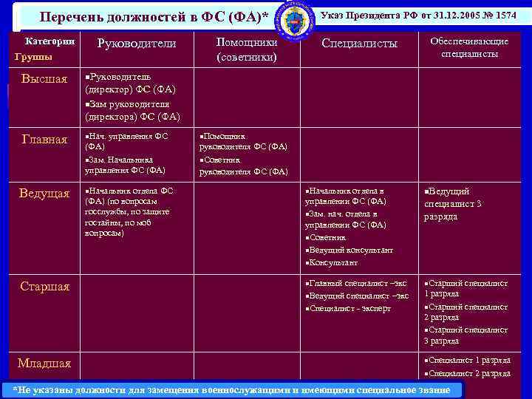Click 'Ведущий специалист –экс' entry

point(357,296)
